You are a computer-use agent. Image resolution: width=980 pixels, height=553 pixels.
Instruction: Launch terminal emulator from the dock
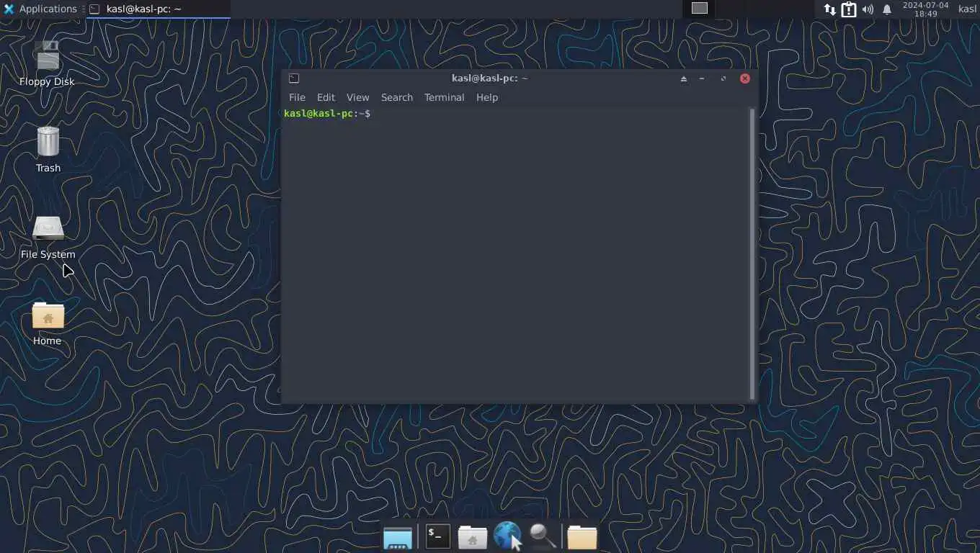437,536
